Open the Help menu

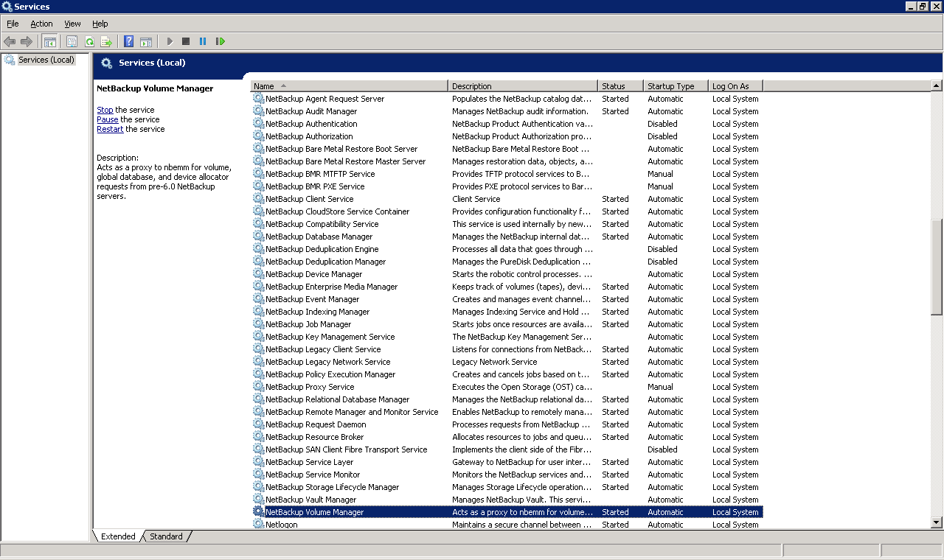pyautogui.click(x=100, y=24)
